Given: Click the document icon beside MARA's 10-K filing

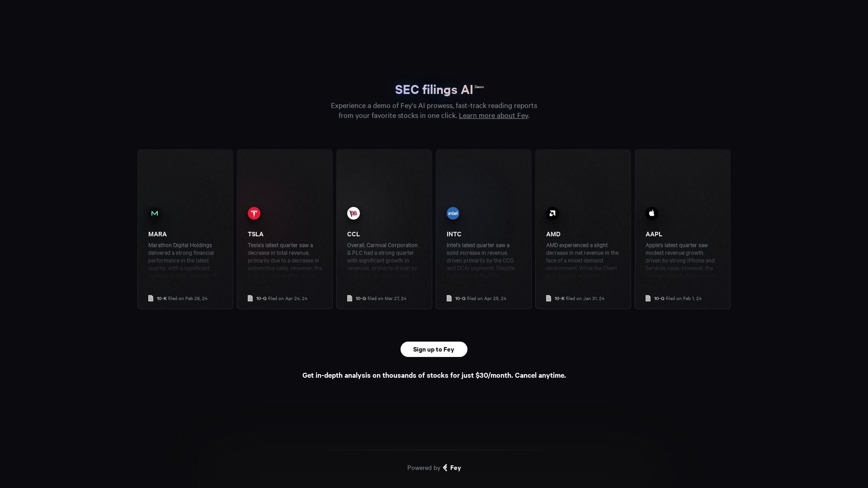Looking at the screenshot, I should point(151,298).
